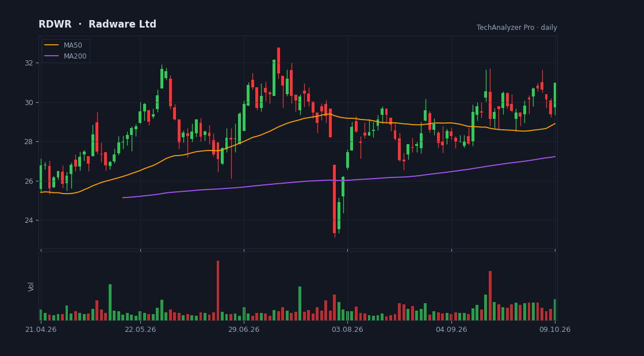
Task: Select the 21.04.26 date axis label
Action: coord(41,330)
